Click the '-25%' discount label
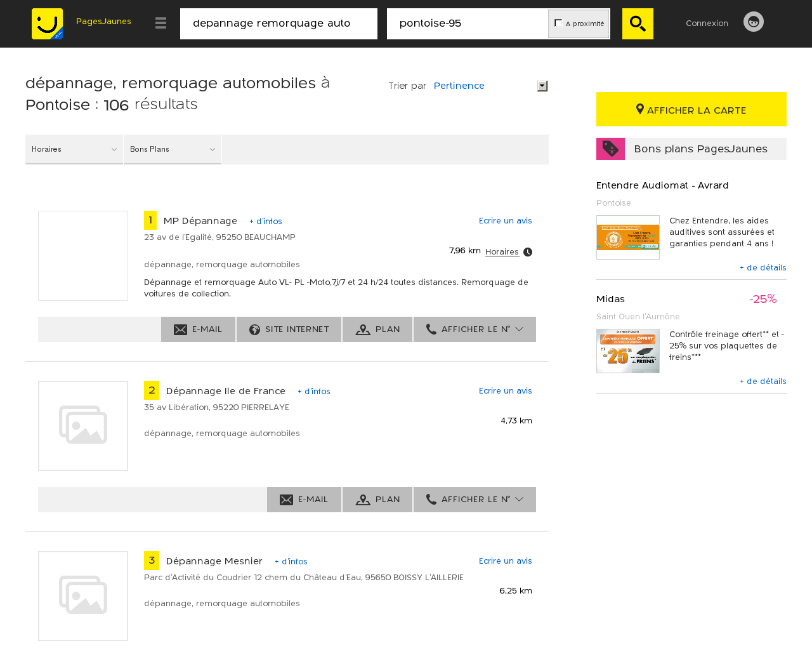This screenshot has height=650, width=812. 763,299
